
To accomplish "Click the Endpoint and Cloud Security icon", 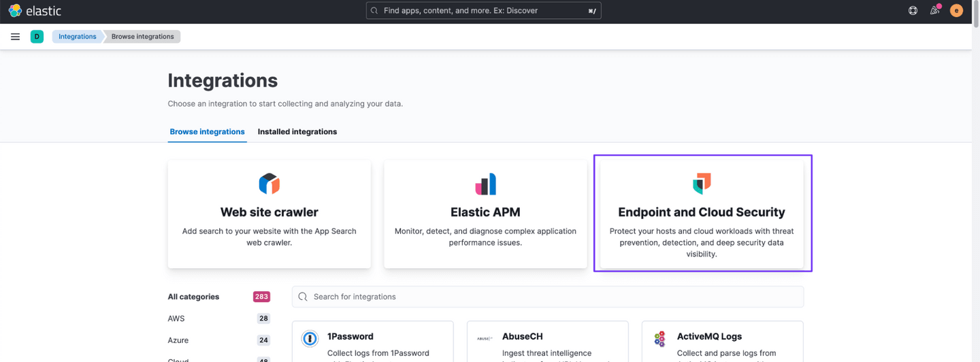I will tap(701, 183).
